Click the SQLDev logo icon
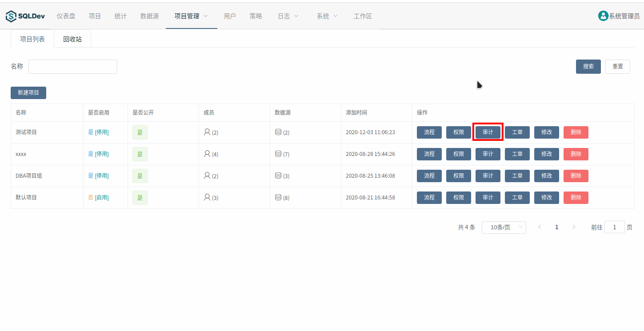The height and width of the screenshot is (331, 644). [11, 16]
